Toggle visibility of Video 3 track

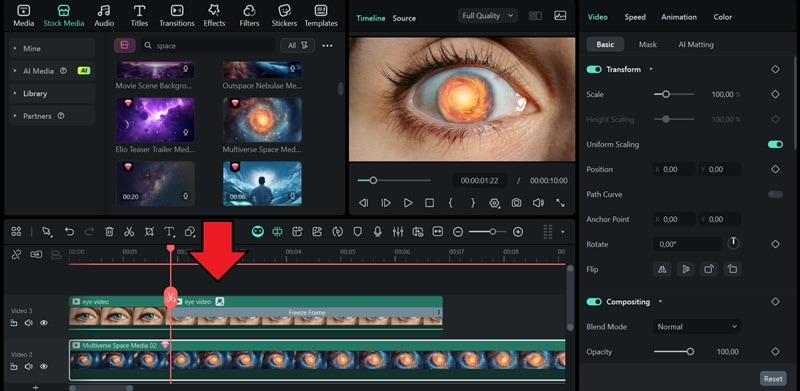(x=44, y=323)
